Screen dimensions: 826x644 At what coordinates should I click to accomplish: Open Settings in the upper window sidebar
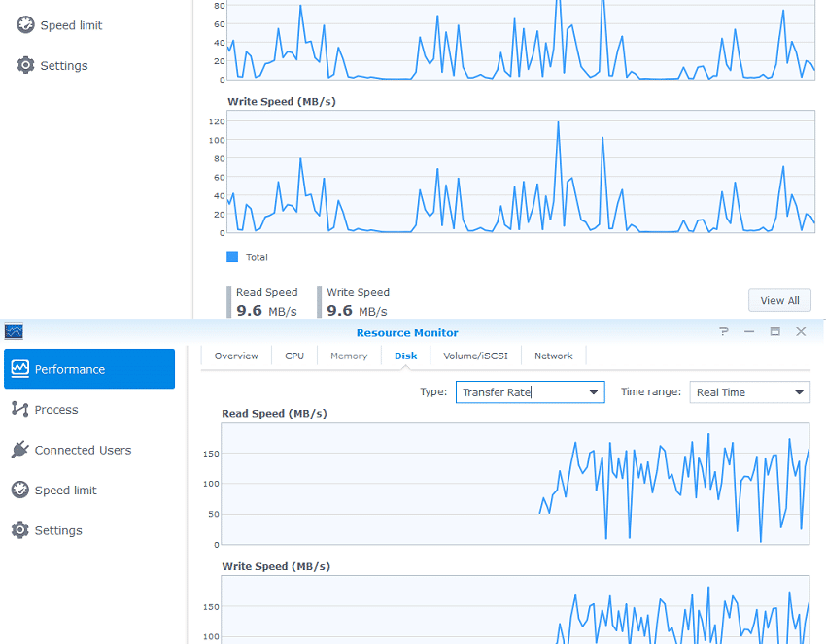(x=52, y=65)
